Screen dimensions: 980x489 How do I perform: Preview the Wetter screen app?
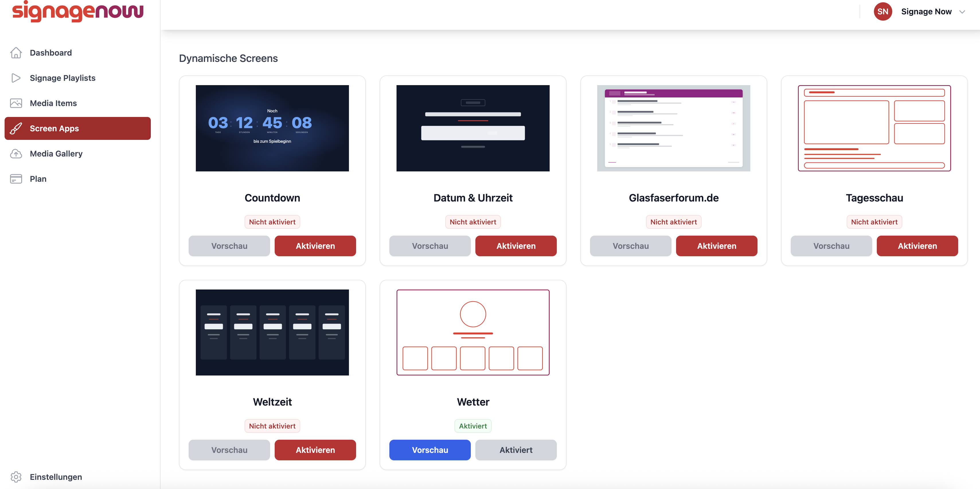click(x=430, y=450)
